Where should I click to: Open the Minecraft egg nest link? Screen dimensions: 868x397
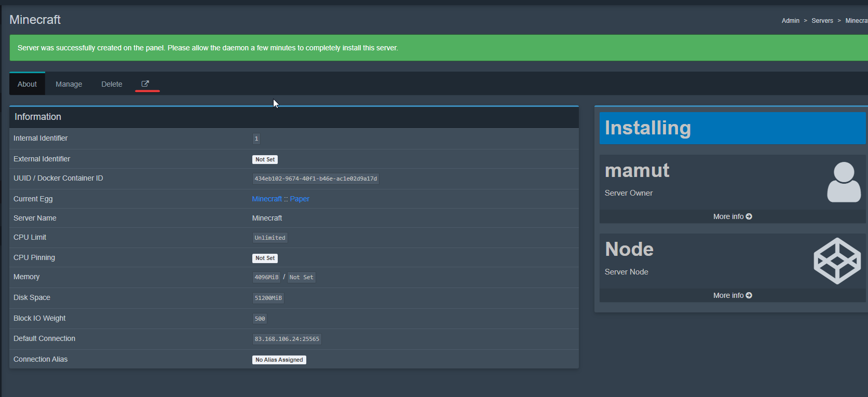click(x=267, y=199)
